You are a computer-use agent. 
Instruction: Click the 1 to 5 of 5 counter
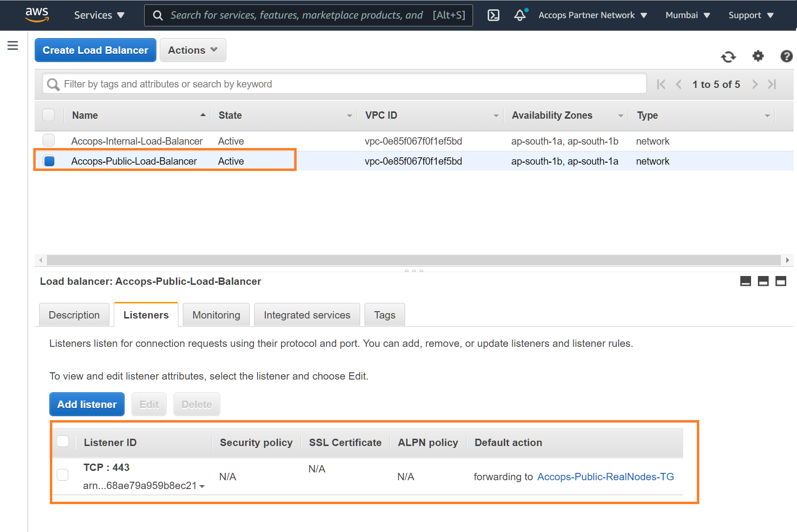click(x=716, y=85)
